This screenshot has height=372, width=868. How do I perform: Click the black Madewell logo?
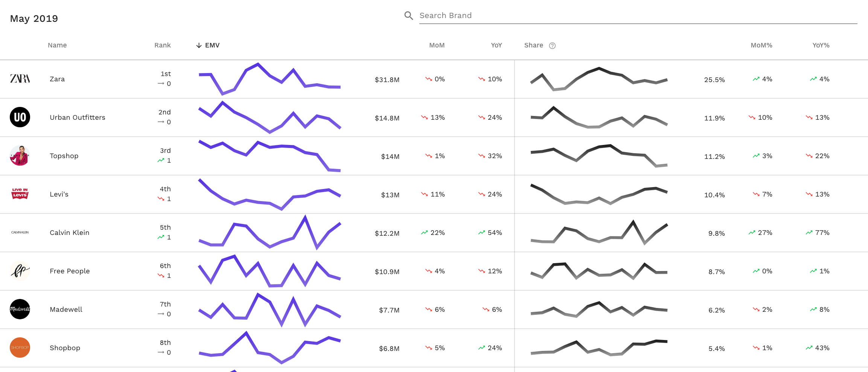coord(20,309)
